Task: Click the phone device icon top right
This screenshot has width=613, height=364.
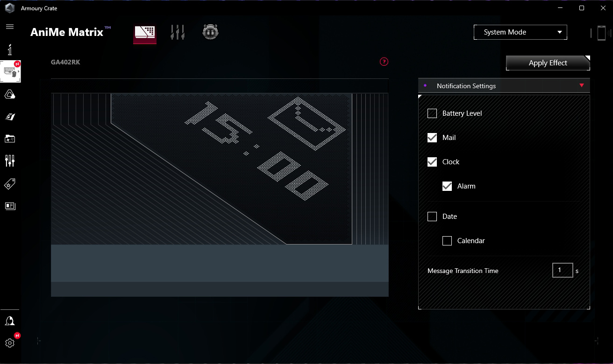Action: click(x=601, y=33)
